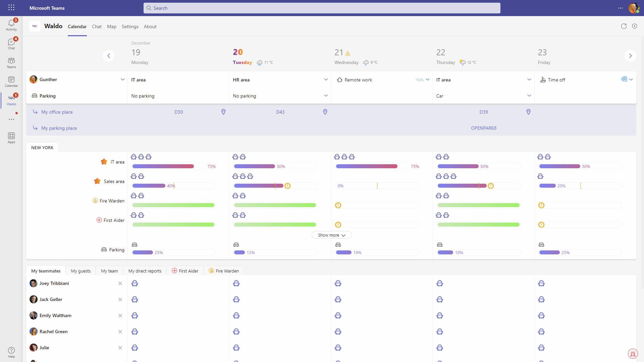Open settings and more ellipsis in header
The width and height of the screenshot is (644, 362).
click(621, 8)
